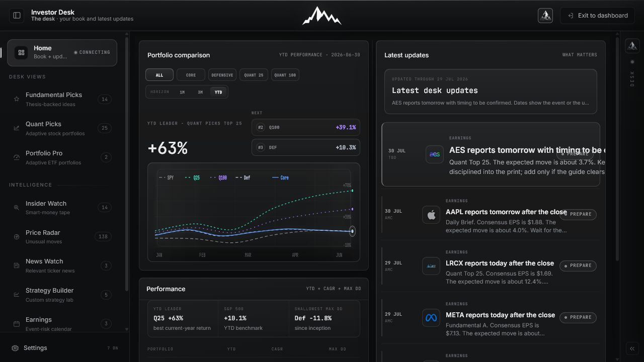Image resolution: width=644 pixels, height=362 pixels.
Task: Select the QUANT 100 portfolio filter
Action: (x=285, y=75)
